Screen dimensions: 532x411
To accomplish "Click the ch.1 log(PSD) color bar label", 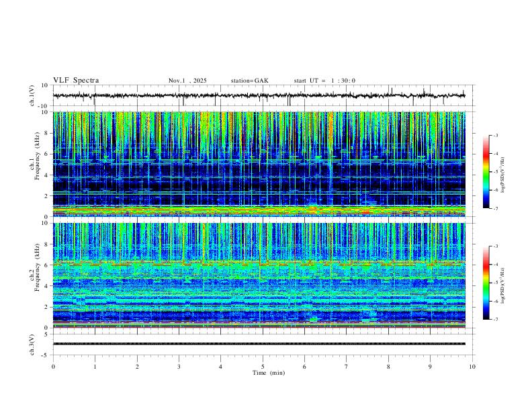I will pyautogui.click(x=502, y=175).
